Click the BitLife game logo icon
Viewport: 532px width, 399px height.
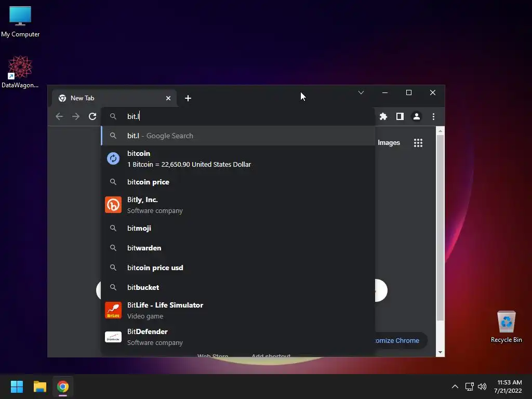point(113,310)
